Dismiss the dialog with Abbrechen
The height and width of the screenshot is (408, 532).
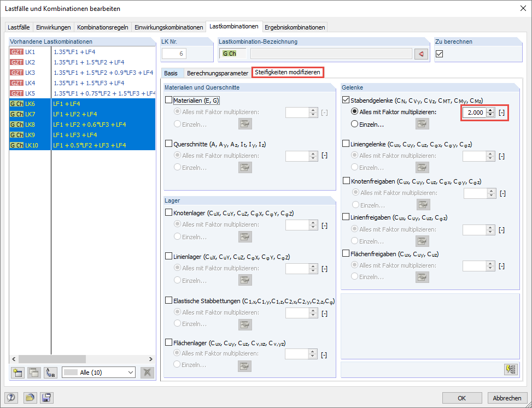point(507,398)
